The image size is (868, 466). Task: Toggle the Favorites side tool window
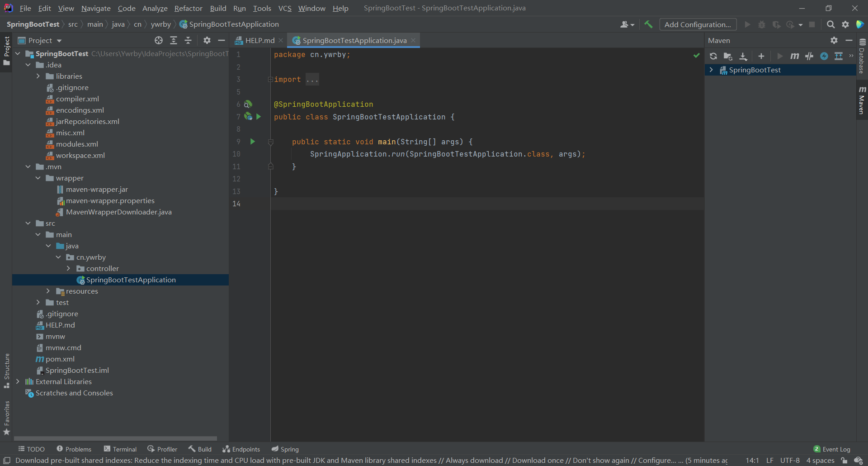(x=6, y=418)
